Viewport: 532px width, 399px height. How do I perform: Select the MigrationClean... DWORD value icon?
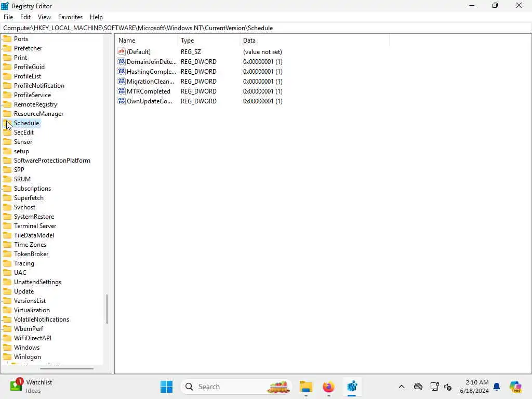pos(122,81)
